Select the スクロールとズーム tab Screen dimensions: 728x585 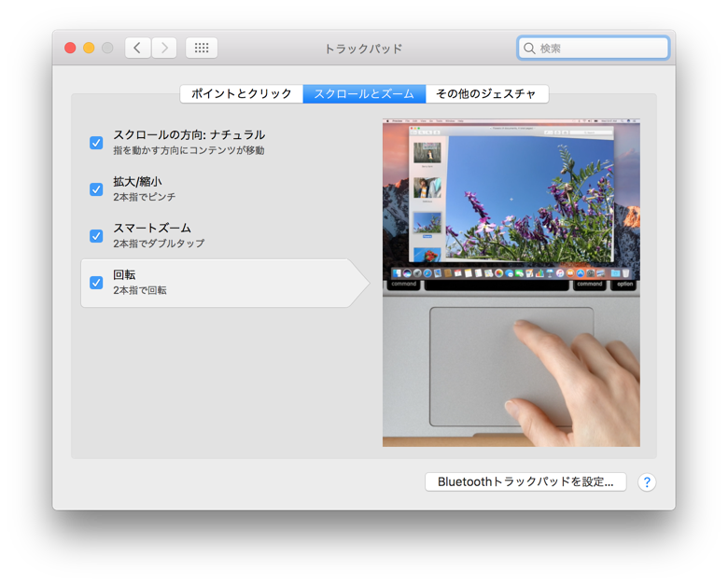364,94
